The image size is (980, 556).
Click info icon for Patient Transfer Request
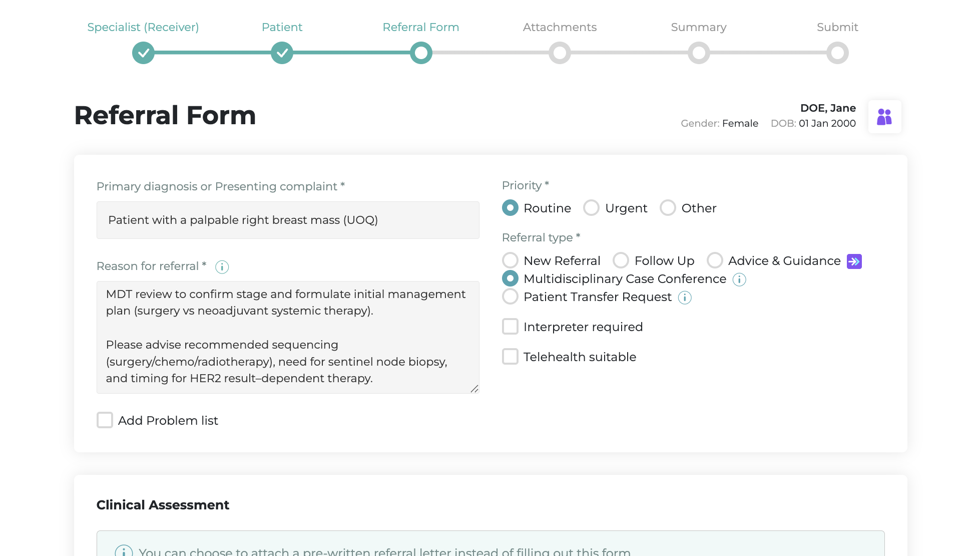click(x=685, y=298)
